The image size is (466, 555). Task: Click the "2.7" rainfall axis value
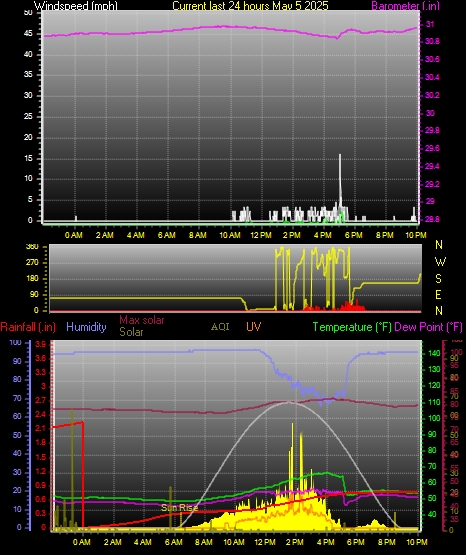pyautogui.click(x=41, y=400)
